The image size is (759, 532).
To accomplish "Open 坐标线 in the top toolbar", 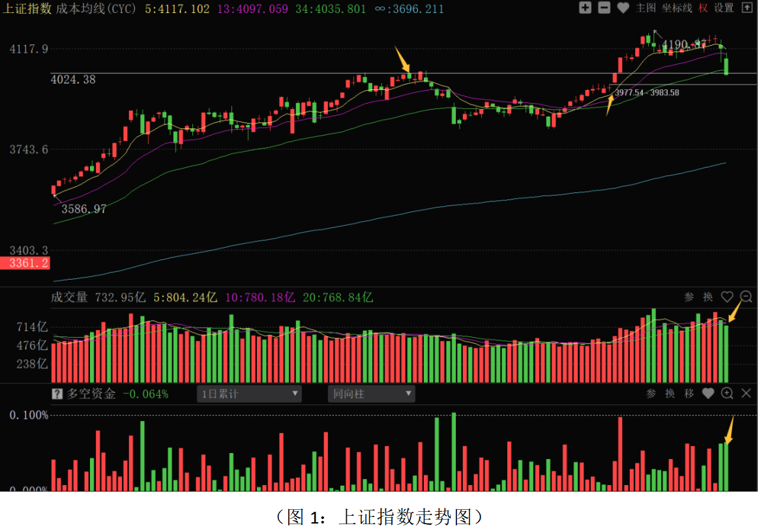I will pos(677,8).
